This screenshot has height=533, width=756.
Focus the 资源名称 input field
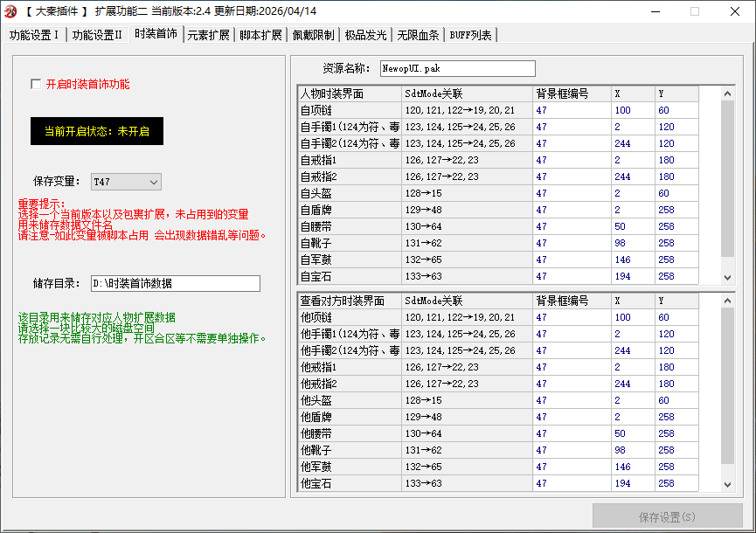[x=458, y=68]
